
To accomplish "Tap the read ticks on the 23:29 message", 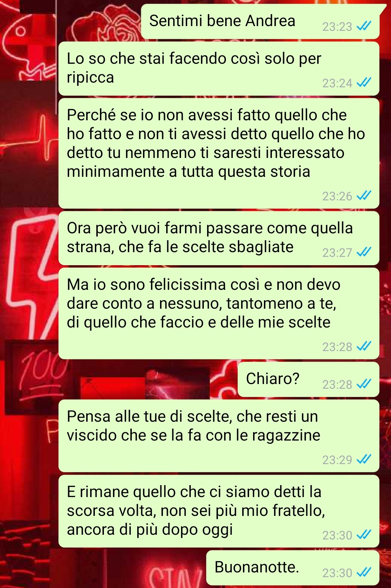I will (364, 459).
